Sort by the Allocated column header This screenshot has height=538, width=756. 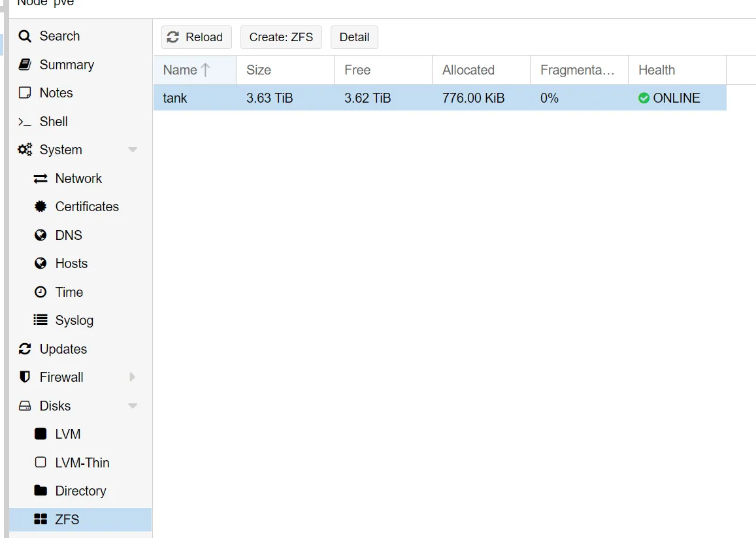[x=481, y=70]
